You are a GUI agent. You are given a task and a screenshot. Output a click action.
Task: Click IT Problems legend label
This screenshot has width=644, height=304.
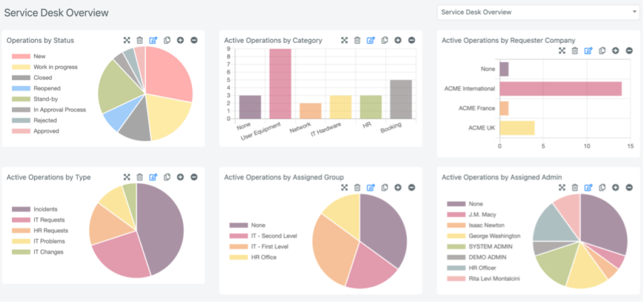[49, 241]
